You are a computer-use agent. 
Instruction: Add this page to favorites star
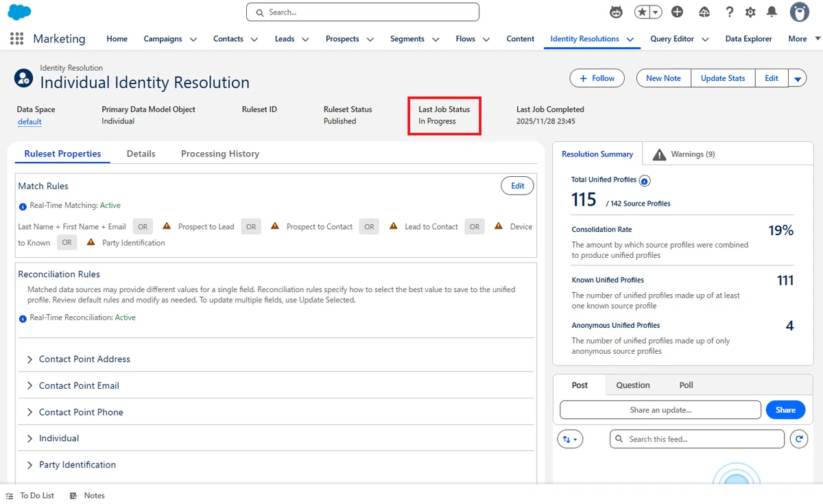click(642, 12)
